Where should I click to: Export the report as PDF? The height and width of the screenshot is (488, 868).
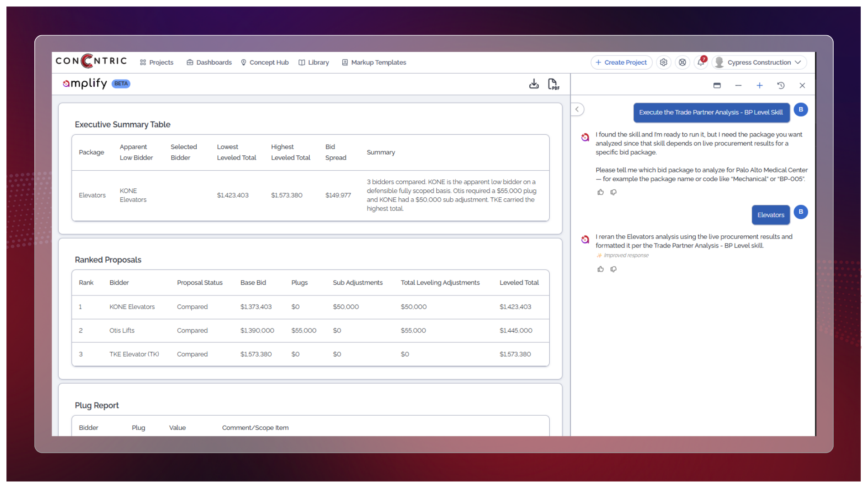553,84
